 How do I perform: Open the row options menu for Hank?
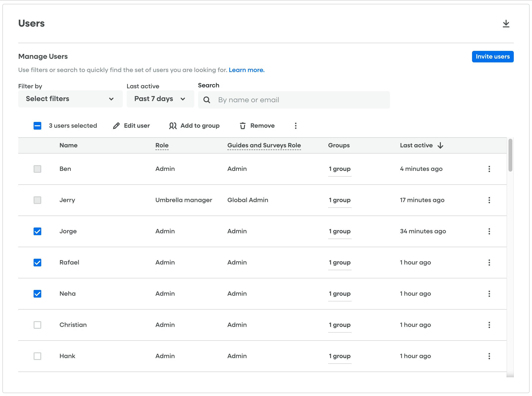489,356
